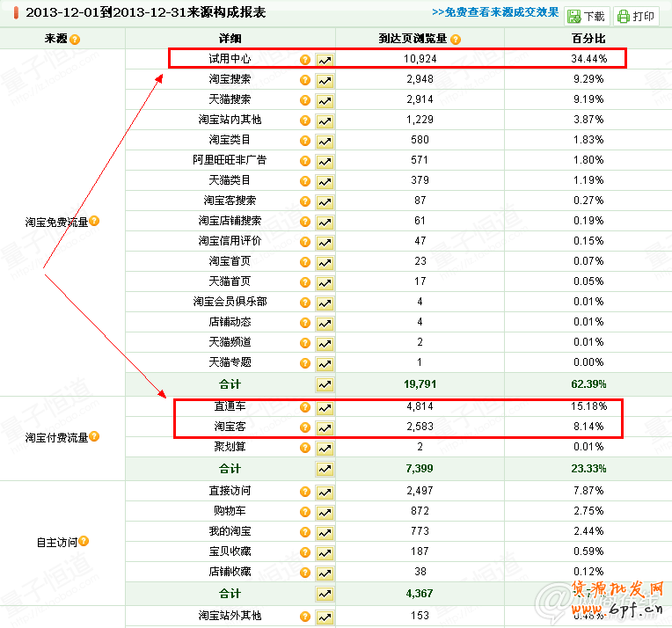This screenshot has width=672, height=628.
Task: Open trend chart for 淘宝店铺搜索 row
Action: [x=325, y=222]
